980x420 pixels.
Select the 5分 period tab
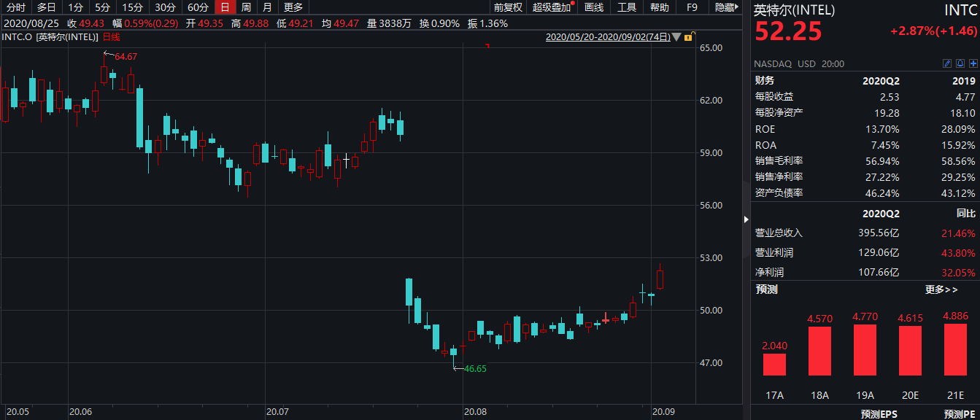[x=102, y=7]
